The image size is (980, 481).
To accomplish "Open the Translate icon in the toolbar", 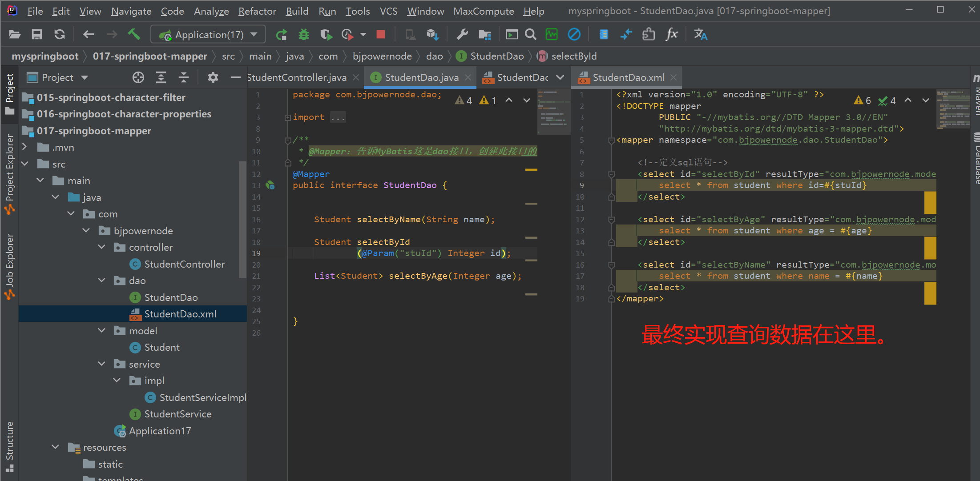I will pos(701,35).
